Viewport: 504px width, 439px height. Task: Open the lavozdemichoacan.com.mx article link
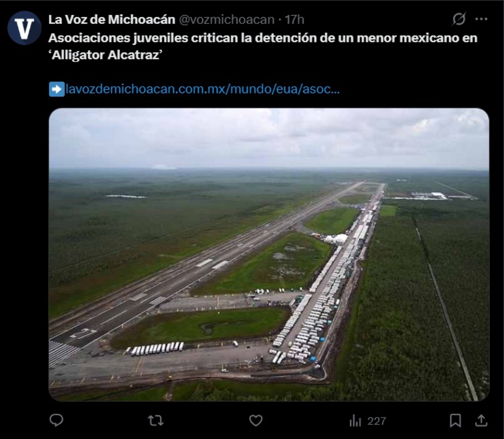[x=202, y=89]
